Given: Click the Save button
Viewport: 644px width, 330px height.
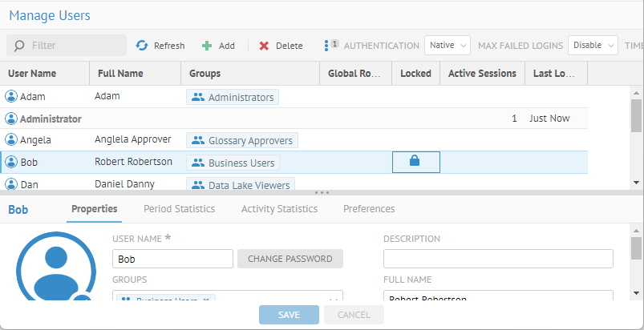Looking at the screenshot, I should (289, 315).
